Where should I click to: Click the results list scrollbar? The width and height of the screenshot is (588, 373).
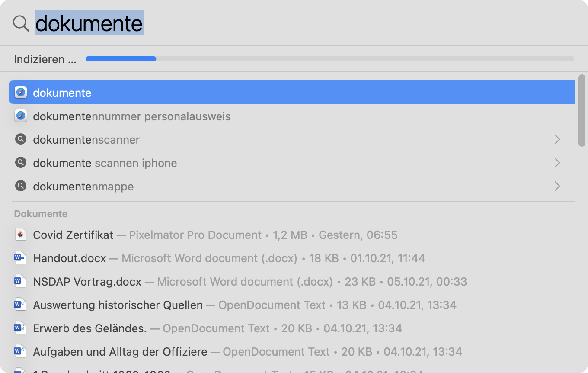pos(582,111)
